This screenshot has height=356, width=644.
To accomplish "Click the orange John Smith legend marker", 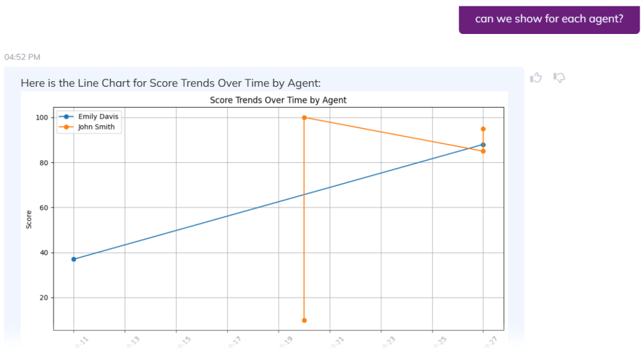I will click(x=66, y=126).
